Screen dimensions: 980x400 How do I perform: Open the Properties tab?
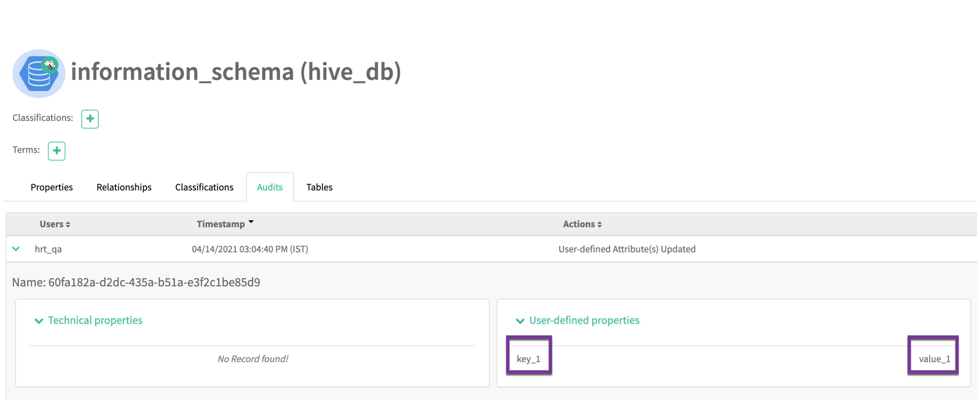(51, 187)
